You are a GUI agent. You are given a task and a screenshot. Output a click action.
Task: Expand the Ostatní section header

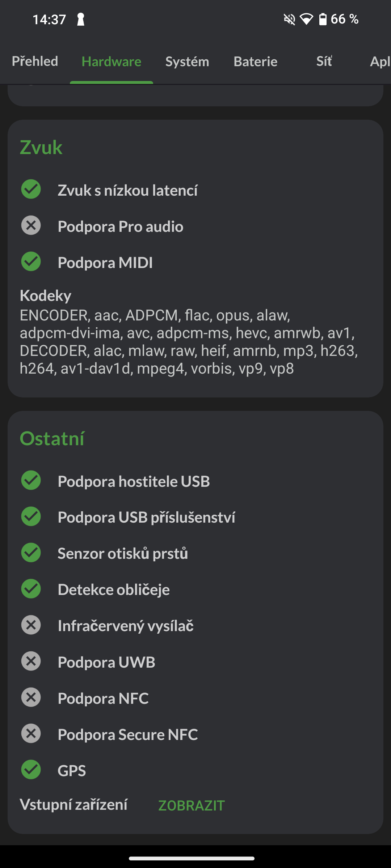(x=52, y=439)
